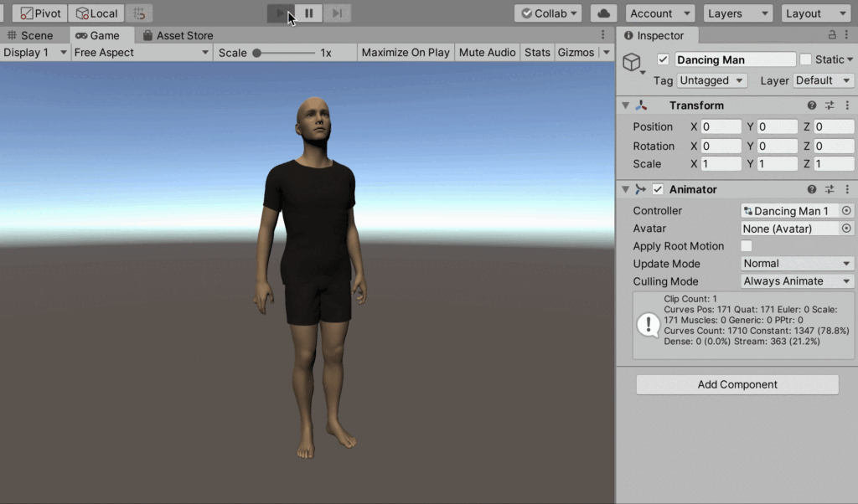The width and height of the screenshot is (858, 504).
Task: Open Animator help reference
Action: pyautogui.click(x=812, y=189)
